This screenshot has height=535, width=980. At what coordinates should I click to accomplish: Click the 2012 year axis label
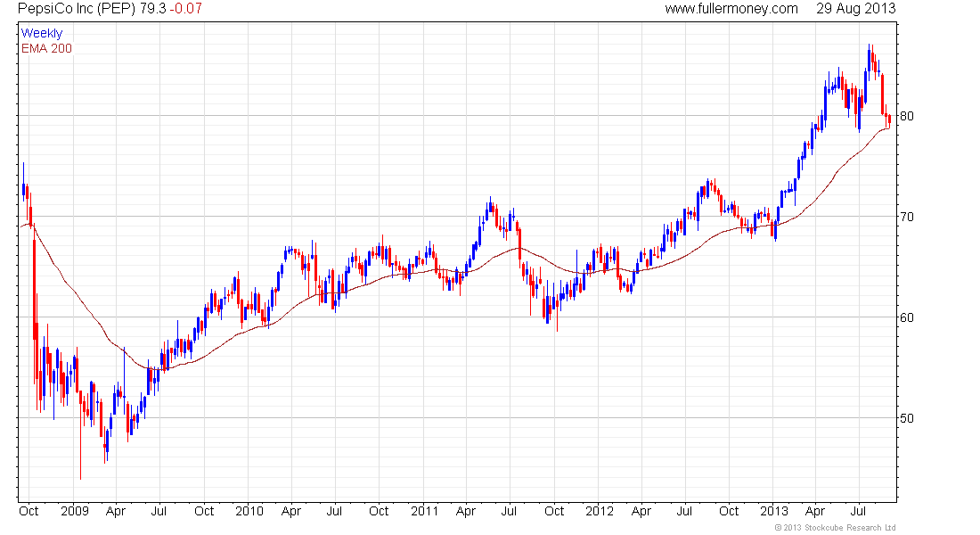pos(600,511)
